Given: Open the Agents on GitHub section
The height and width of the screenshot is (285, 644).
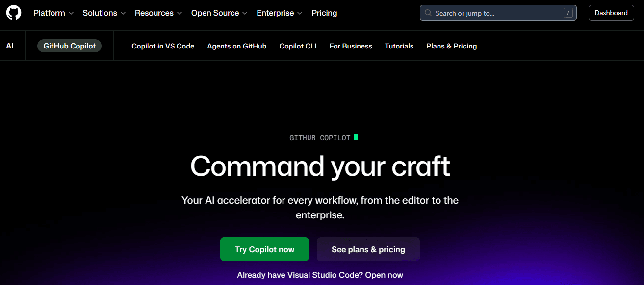Looking at the screenshot, I should coord(237,46).
